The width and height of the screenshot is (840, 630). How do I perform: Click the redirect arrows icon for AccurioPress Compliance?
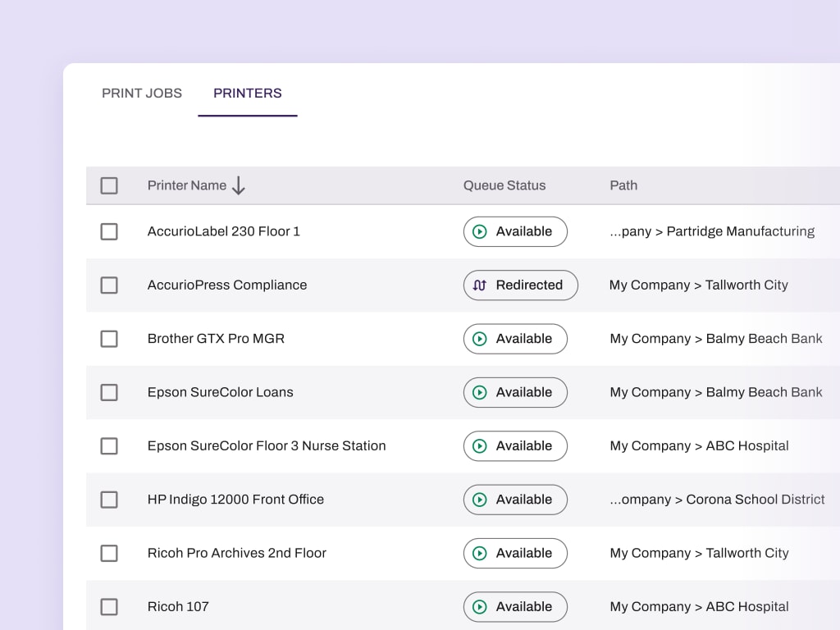coord(480,285)
